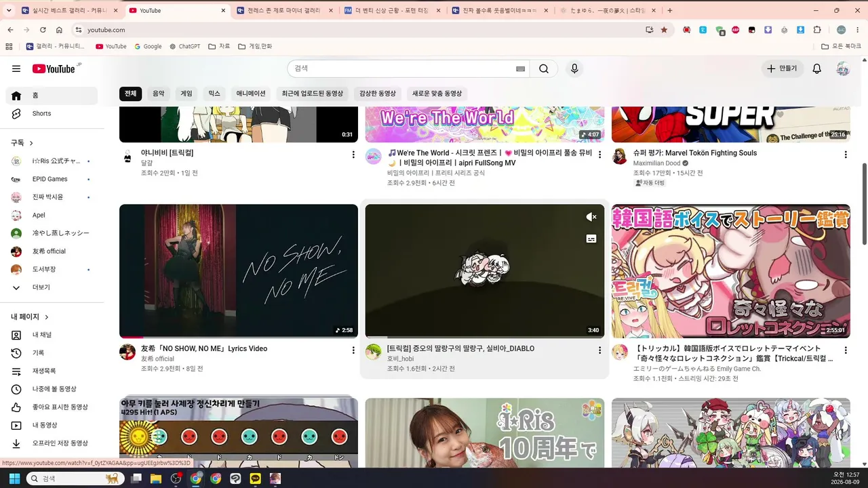Open the install-app icon in address bar
Image resolution: width=868 pixels, height=488 pixels.
[x=650, y=30]
